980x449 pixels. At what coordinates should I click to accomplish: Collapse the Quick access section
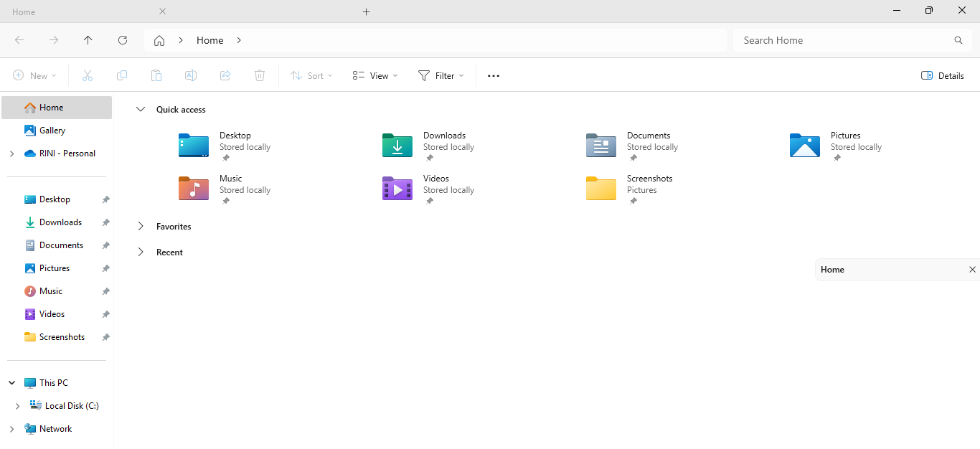(x=141, y=110)
